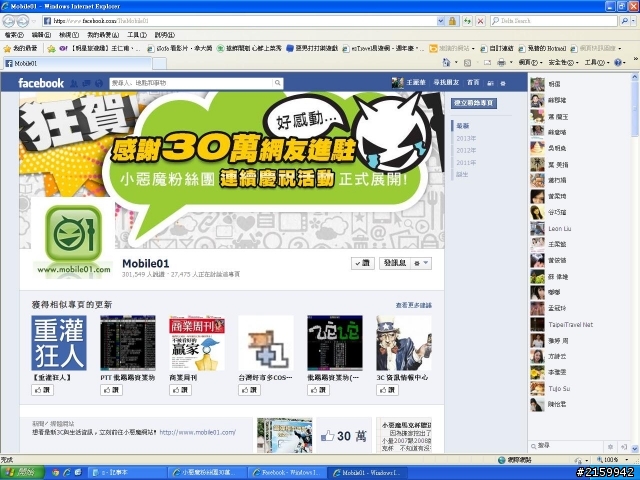The width and height of the screenshot is (640, 480).
Task: Click the Mobile01 green profile picture
Action: [73, 238]
